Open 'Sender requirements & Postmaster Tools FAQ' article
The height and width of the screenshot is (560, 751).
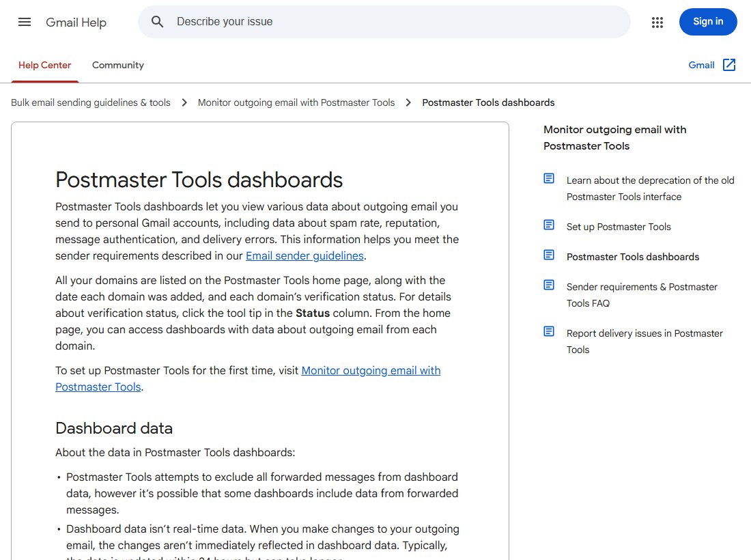click(642, 294)
